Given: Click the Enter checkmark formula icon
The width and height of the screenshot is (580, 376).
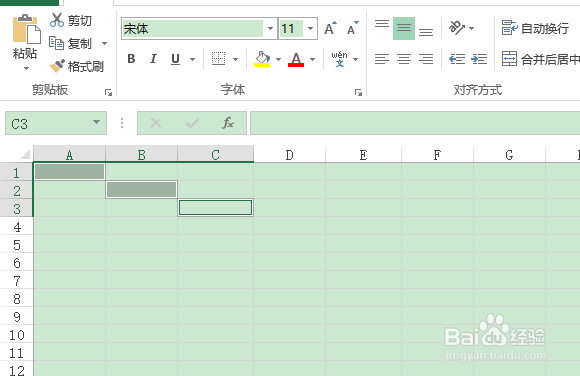Looking at the screenshot, I should coord(192,123).
